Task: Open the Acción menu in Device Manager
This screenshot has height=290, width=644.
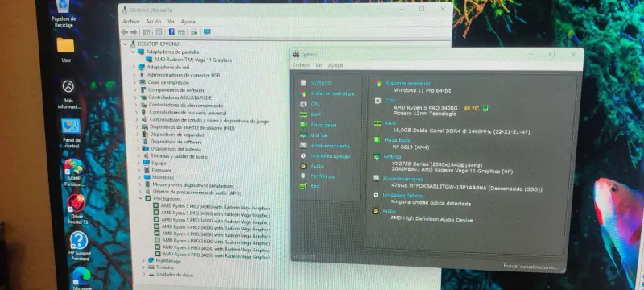Action: point(154,22)
